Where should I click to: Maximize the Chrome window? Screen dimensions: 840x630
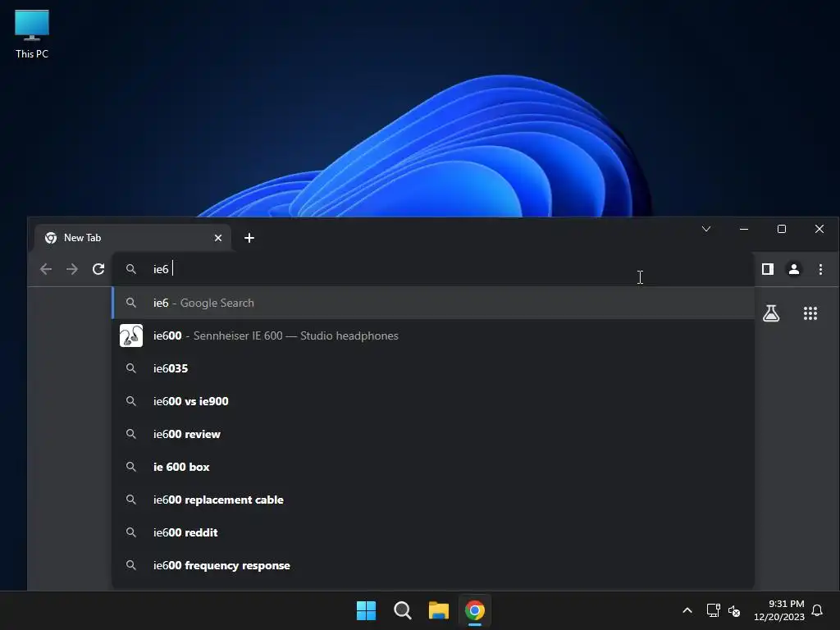click(782, 229)
